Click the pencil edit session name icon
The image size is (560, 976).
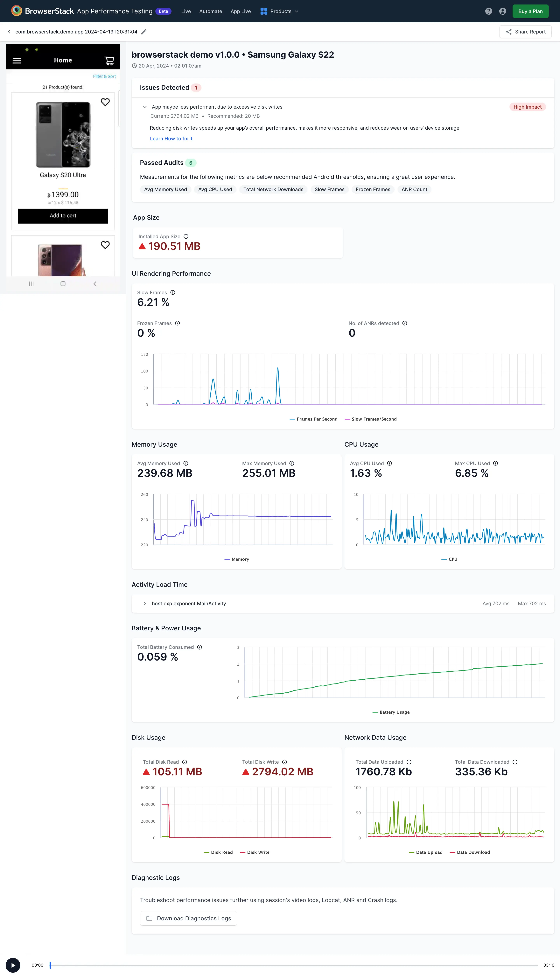(144, 32)
